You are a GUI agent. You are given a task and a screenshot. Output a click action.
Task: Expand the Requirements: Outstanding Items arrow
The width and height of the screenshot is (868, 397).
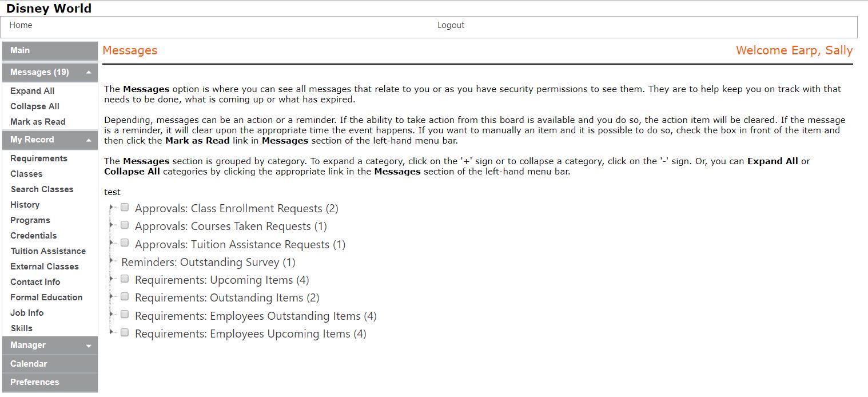[x=111, y=297]
